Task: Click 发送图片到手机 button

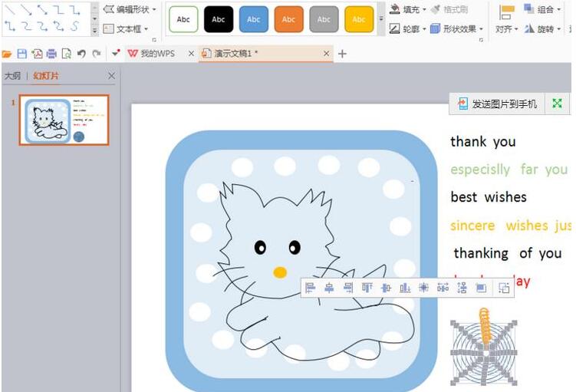Action: click(x=498, y=104)
